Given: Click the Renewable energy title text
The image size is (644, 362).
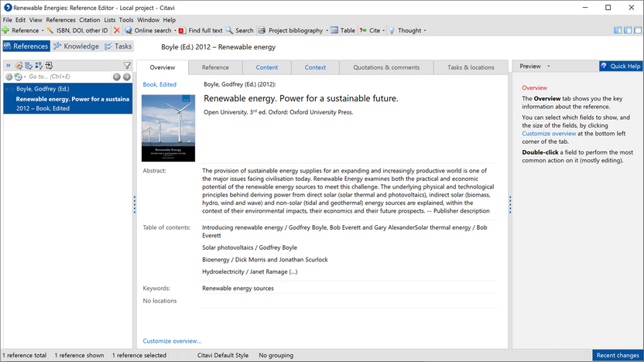Looking at the screenshot, I should (301, 98).
